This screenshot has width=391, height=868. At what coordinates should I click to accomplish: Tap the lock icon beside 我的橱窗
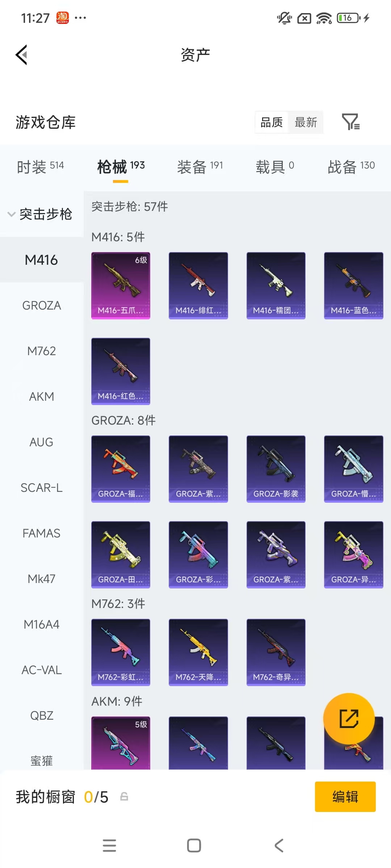tap(124, 796)
